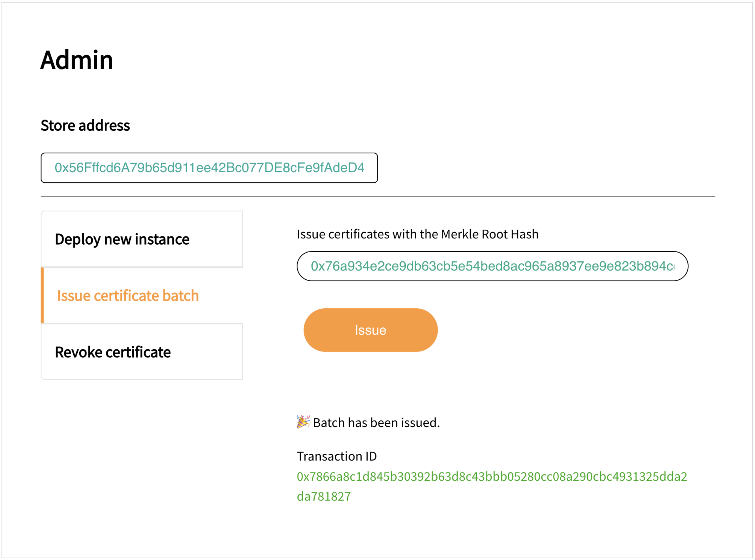755x560 pixels.
Task: Focus the Store address input field
Action: [x=209, y=168]
